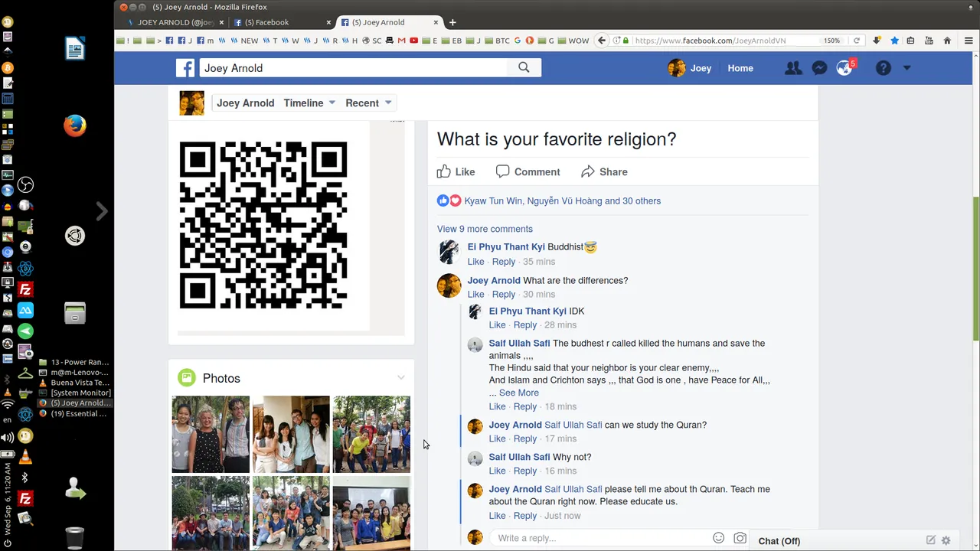Click in the Facebook search field

pyautogui.click(x=354, y=67)
